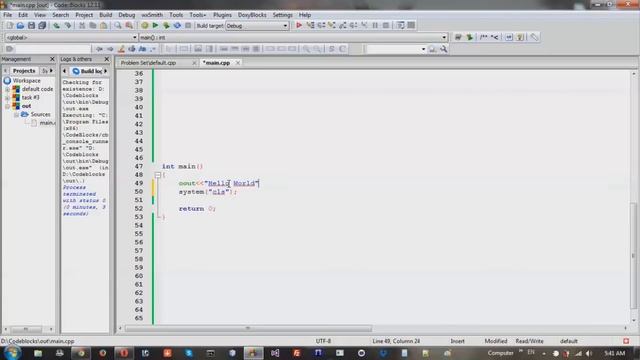Switch to Problem Set\default.cpp tab
The width and height of the screenshot is (640, 360).
click(148, 63)
